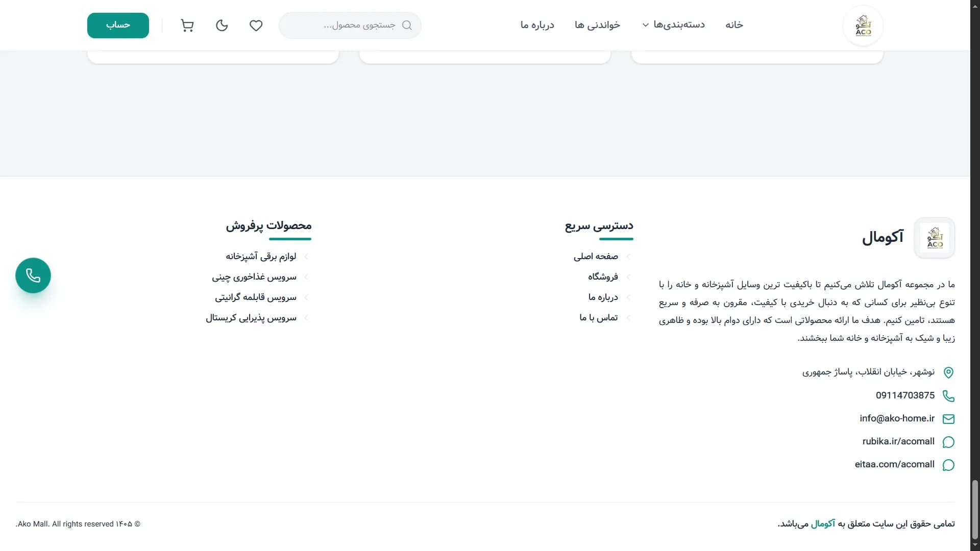Click the chevron beside فروشگاه

[x=628, y=277]
